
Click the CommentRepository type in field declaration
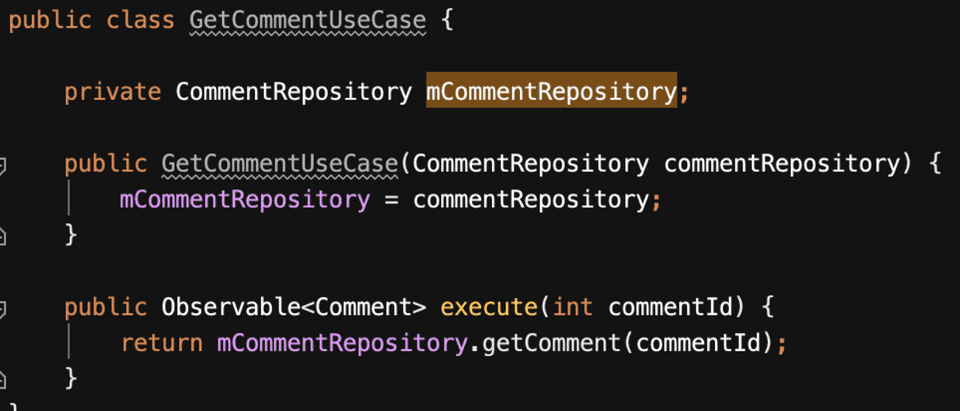[294, 92]
